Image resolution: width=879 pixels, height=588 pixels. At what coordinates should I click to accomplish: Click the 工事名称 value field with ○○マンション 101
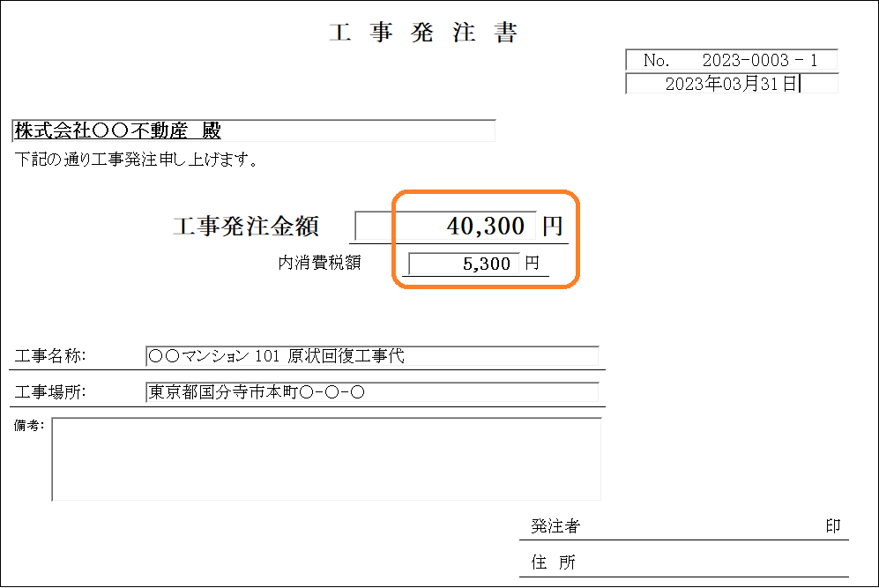coord(371,356)
